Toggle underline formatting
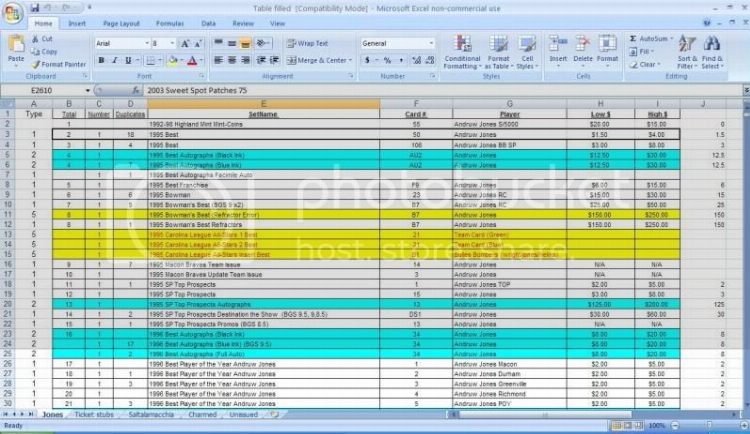Image resolution: width=750 pixels, height=434 pixels. click(x=128, y=60)
